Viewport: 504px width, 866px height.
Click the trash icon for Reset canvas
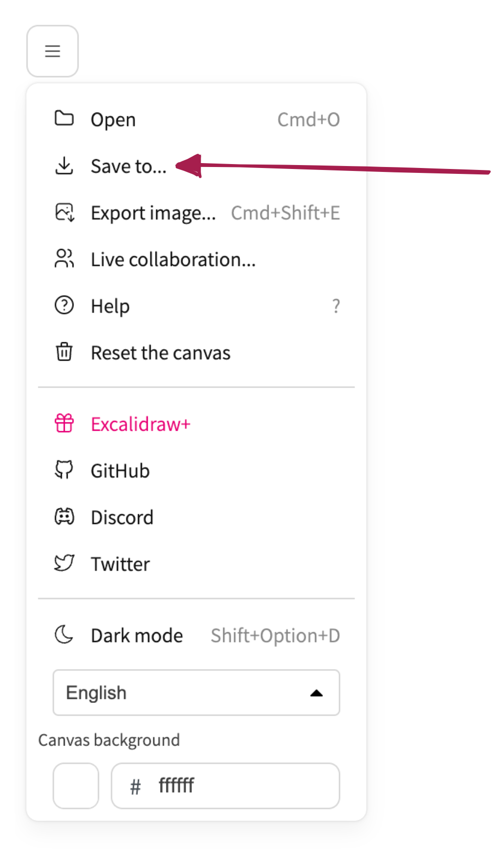[64, 352]
